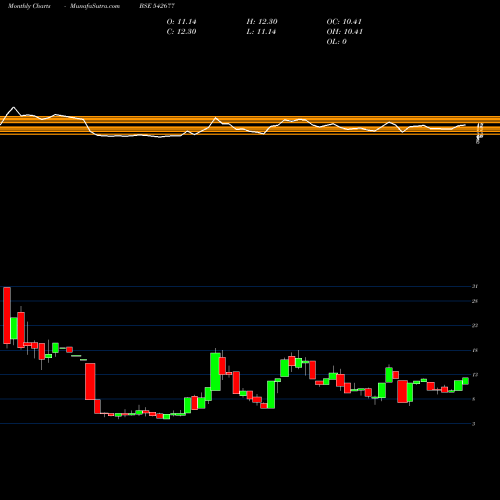
Task: Select the close value 'C: 12.30'
Action: [x=181, y=32]
